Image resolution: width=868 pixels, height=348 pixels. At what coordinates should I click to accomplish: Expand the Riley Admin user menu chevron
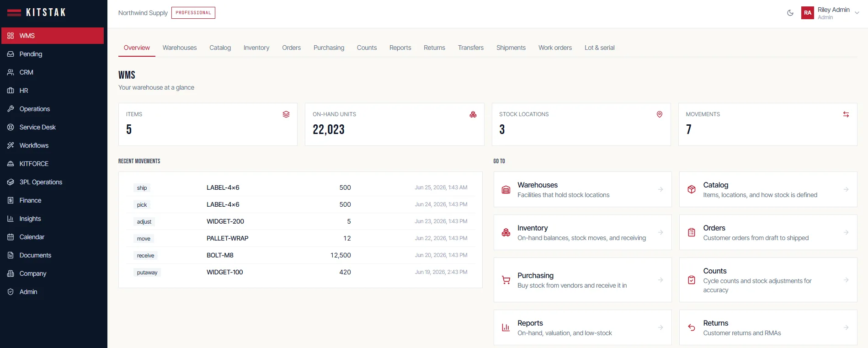857,13
